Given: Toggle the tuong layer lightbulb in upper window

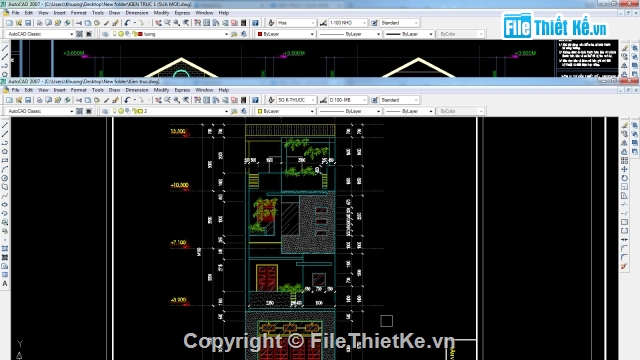Looking at the screenshot, I should [115, 34].
